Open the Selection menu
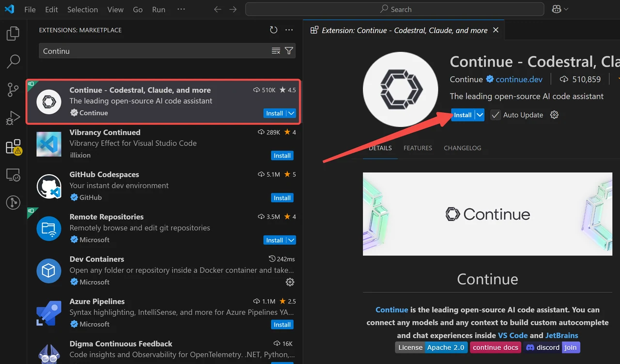The width and height of the screenshot is (620, 364). [83, 9]
